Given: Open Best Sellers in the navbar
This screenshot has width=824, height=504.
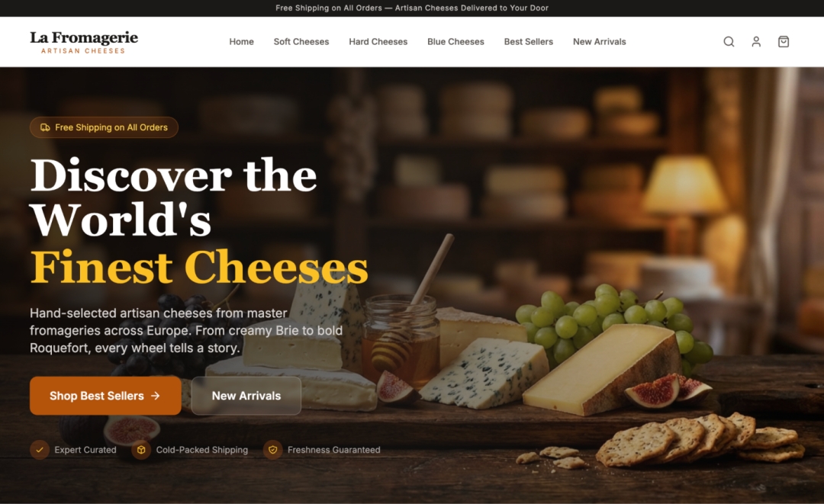Looking at the screenshot, I should (528, 41).
